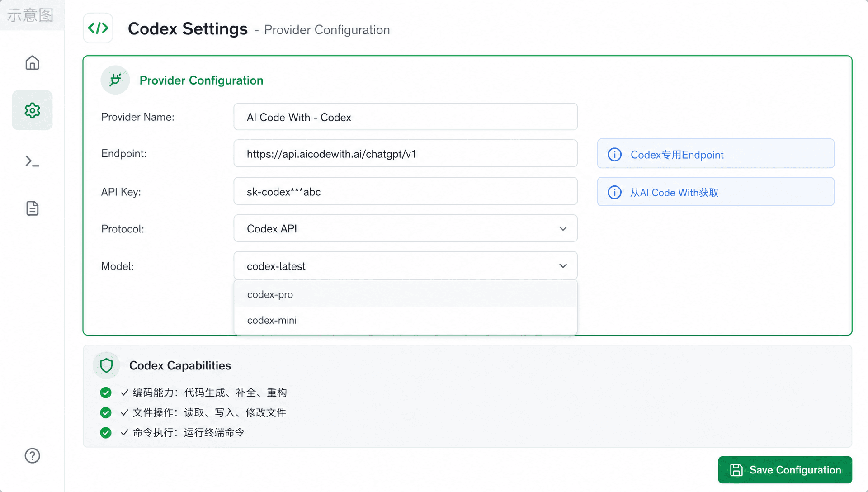The width and height of the screenshot is (868, 492).
Task: Click the plug icon beside Provider Configuration
Action: tap(115, 80)
